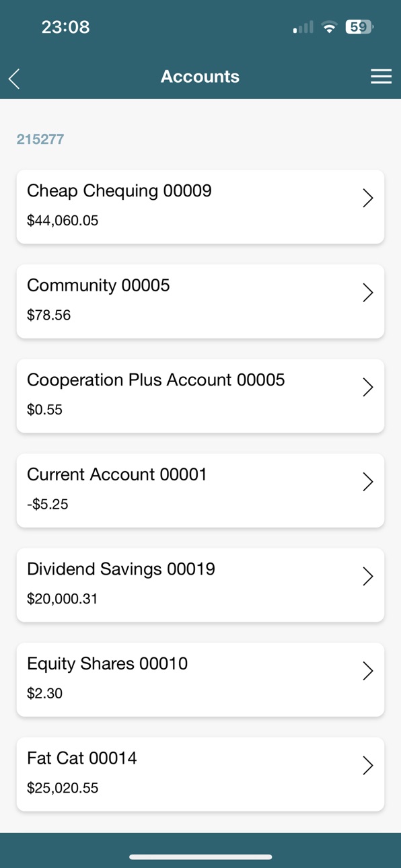401x868 pixels.
Task: Tap the Fat Cat 00014 chevron
Action: 368,765
